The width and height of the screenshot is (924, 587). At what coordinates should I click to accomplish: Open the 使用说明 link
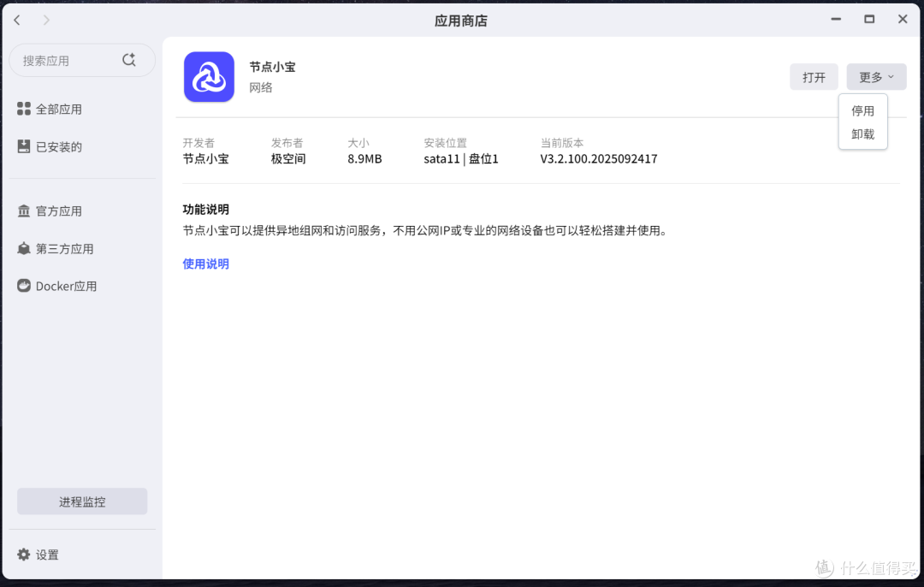pyautogui.click(x=205, y=264)
